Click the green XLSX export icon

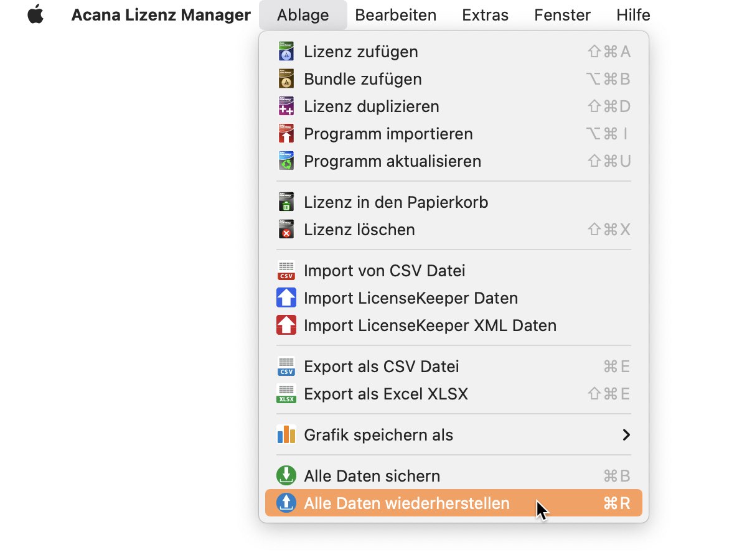coord(286,394)
